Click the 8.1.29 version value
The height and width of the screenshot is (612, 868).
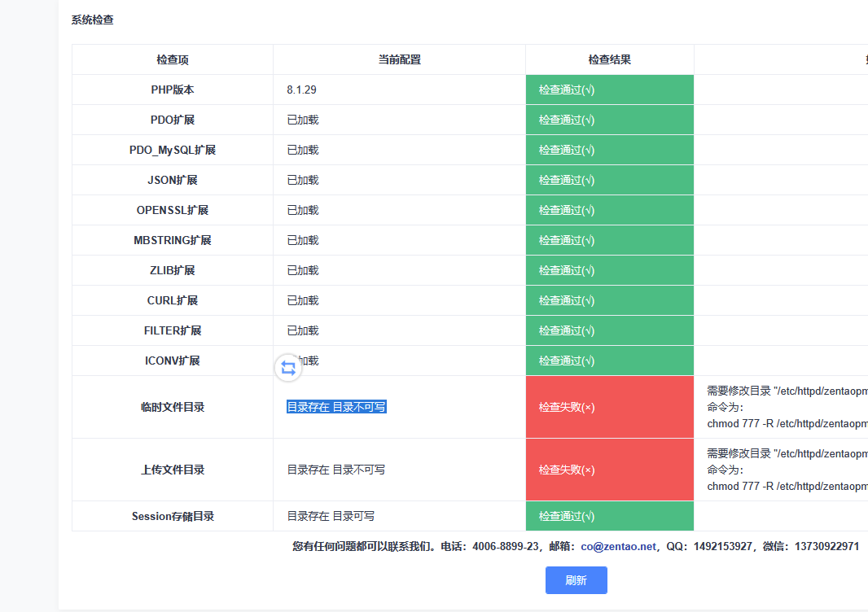[301, 90]
